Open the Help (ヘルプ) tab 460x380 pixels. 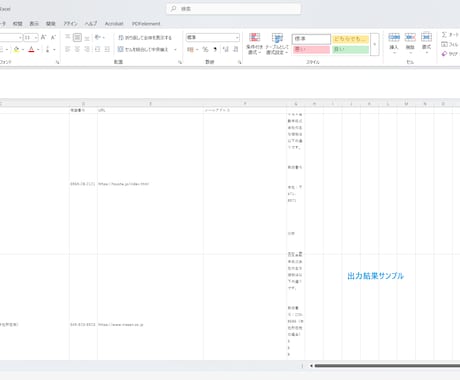coord(91,24)
